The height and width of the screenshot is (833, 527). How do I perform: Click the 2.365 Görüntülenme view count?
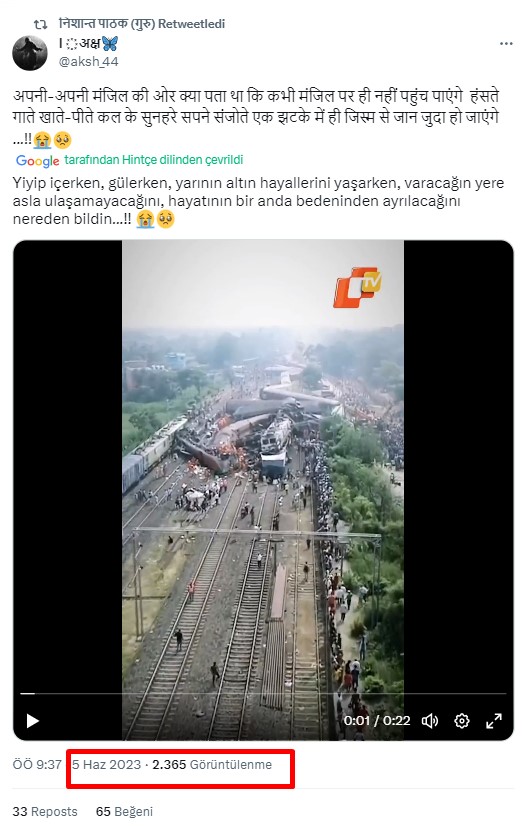[212, 764]
